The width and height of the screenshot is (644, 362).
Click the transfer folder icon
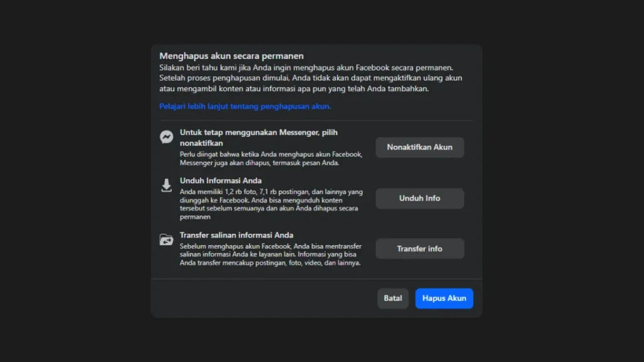point(167,239)
